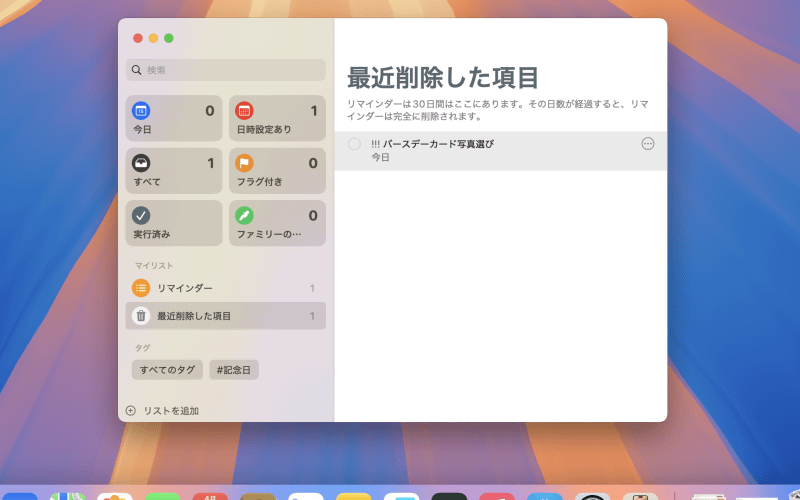This screenshot has width=800, height=500.
Task: Click the 最近削除した項目 heading
Action: (x=443, y=78)
